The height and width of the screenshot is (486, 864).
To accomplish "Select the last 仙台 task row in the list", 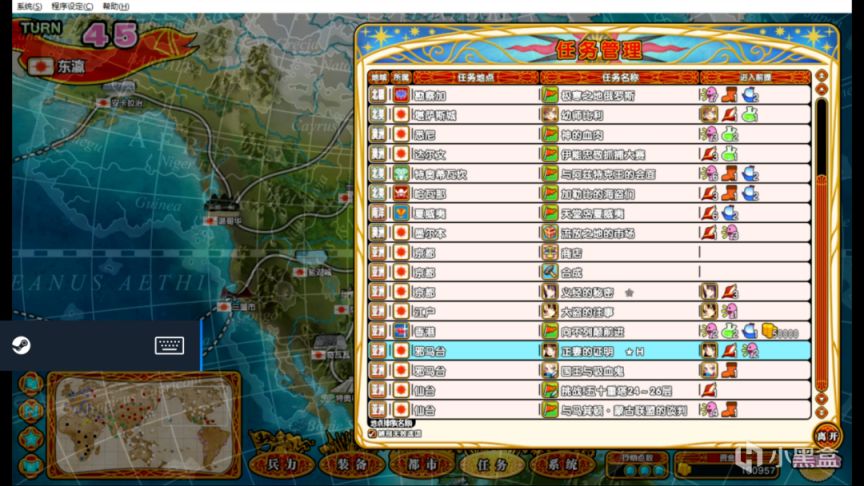I will pyautogui.click(x=590, y=409).
